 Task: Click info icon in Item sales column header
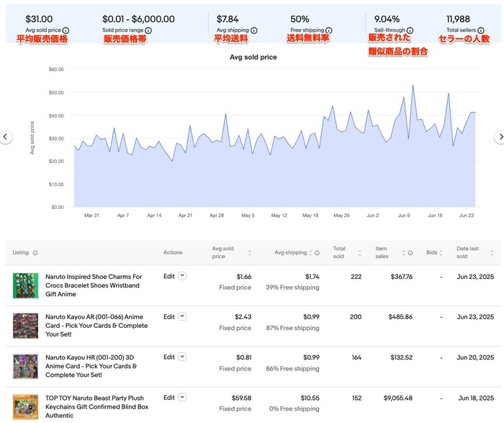coord(410,253)
